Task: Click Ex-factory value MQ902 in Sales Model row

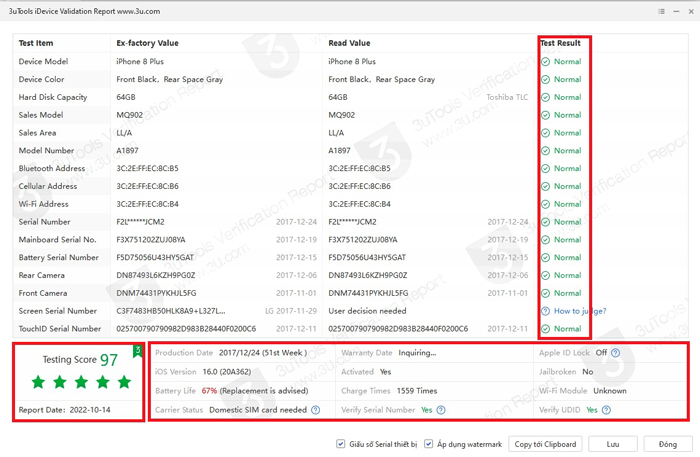Action: pos(129,115)
